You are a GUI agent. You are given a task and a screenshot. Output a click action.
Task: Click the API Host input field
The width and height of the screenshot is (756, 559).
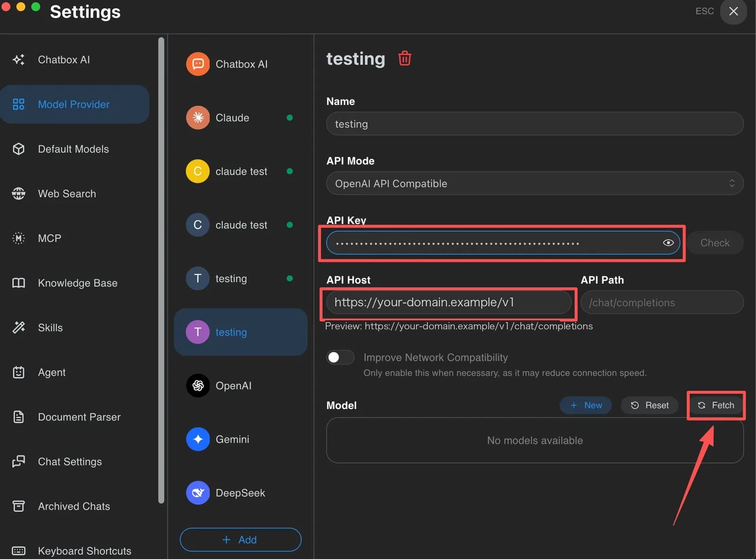pos(449,302)
